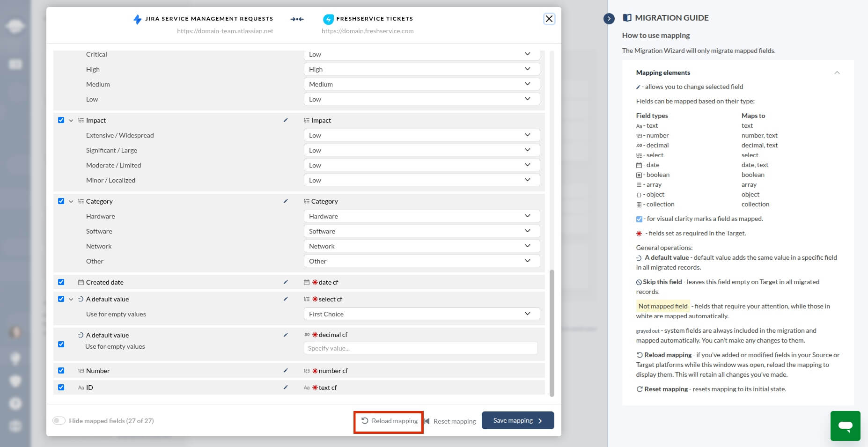
Task: Click the 'date cf' target field
Action: [328, 282]
